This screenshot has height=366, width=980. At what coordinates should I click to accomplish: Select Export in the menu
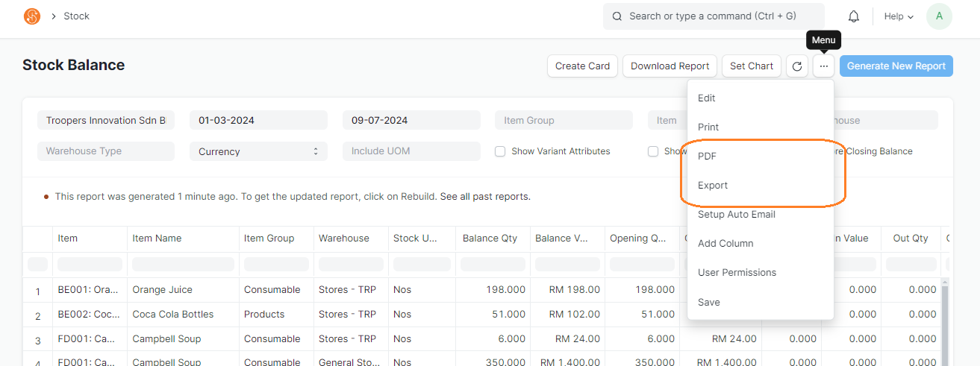click(761, 185)
